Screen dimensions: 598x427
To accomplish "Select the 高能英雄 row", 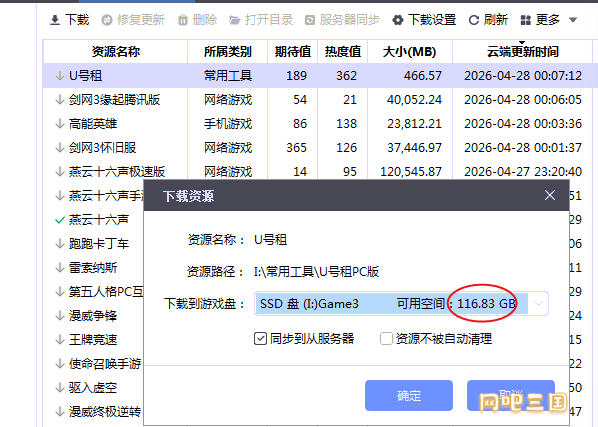I will [318, 124].
